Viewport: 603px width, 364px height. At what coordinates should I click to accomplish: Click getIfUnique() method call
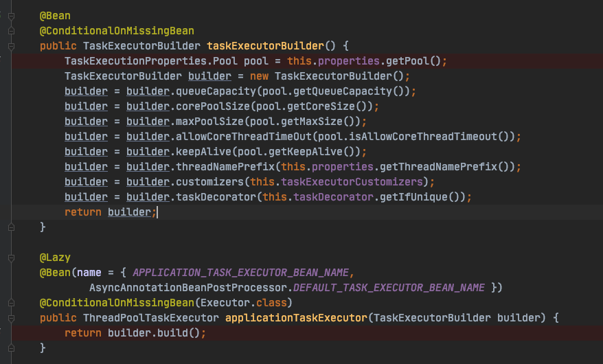tap(420, 197)
